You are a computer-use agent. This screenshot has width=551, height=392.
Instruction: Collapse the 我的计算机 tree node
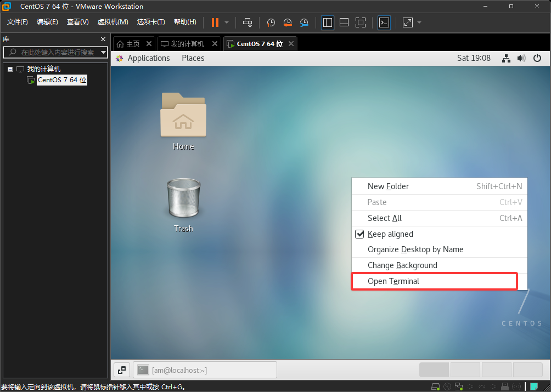[10, 69]
